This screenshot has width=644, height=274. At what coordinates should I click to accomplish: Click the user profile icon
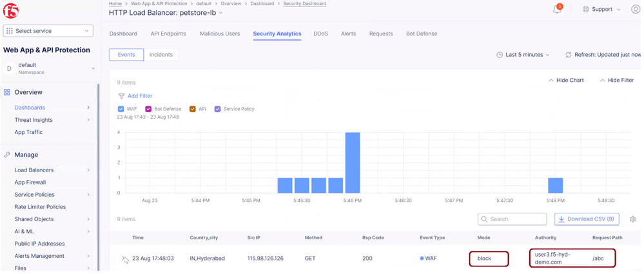point(636,9)
